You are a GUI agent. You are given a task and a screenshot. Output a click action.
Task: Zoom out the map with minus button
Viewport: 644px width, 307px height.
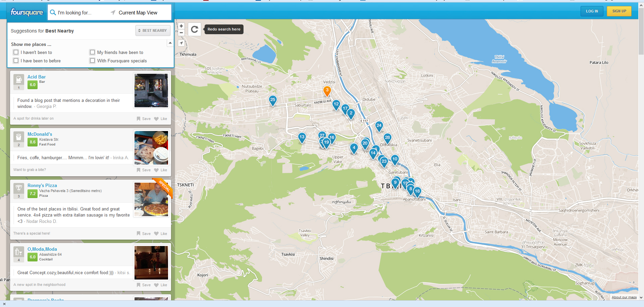tap(181, 33)
